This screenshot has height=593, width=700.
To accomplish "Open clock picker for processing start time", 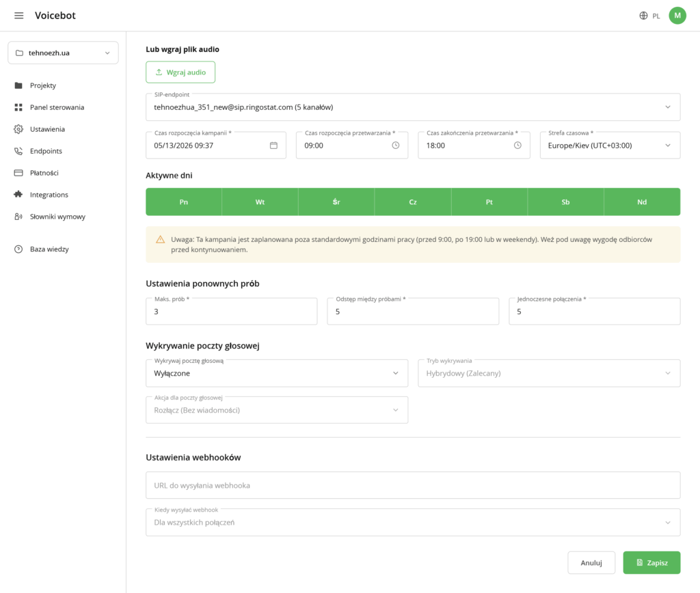I will click(396, 146).
